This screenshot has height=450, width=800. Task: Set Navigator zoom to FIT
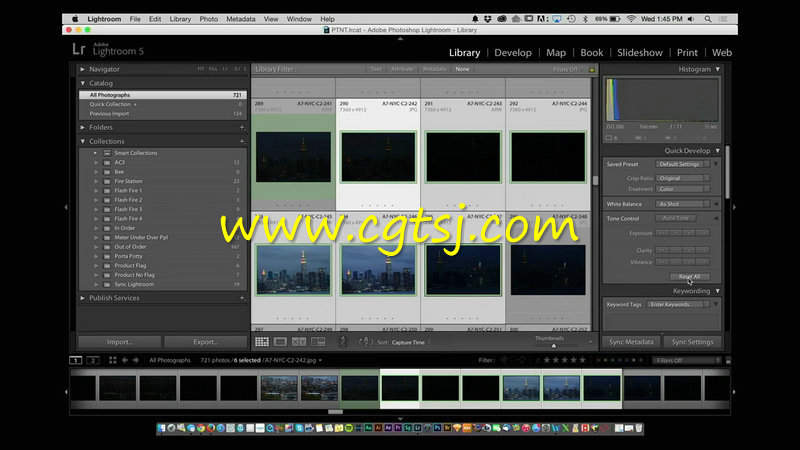(x=201, y=69)
